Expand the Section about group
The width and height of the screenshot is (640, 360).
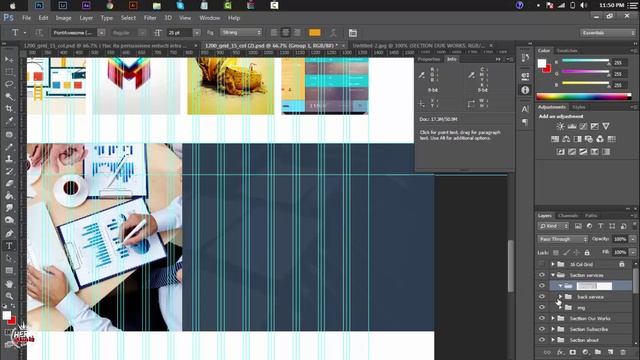[x=553, y=340]
